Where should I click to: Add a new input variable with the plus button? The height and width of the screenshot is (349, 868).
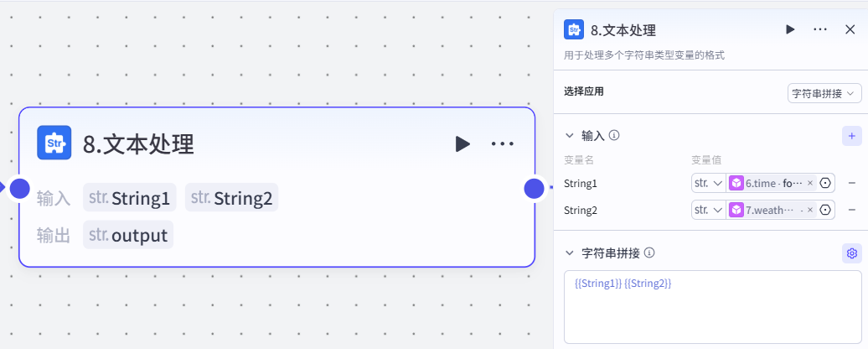click(851, 135)
